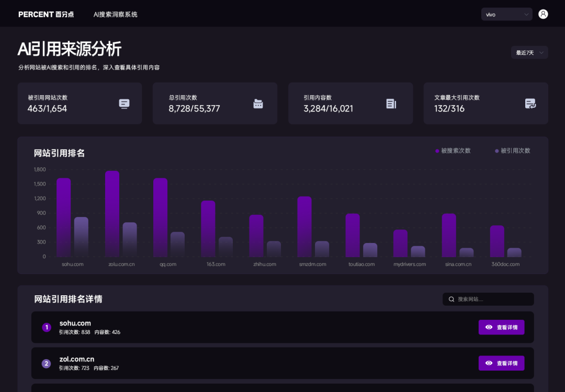Toggle the 被引用次数 legend item
The height and width of the screenshot is (392, 565).
pos(512,151)
